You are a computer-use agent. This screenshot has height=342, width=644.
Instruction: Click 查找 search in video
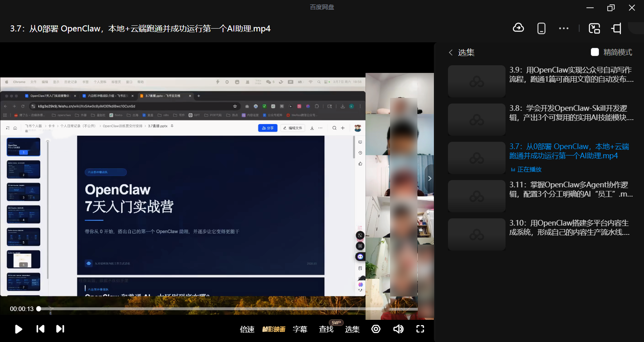(326, 330)
